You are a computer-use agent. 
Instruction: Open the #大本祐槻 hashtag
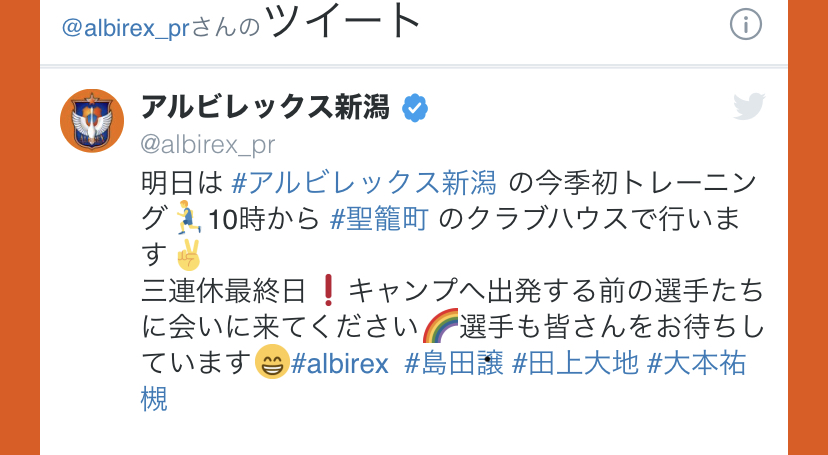point(697,364)
